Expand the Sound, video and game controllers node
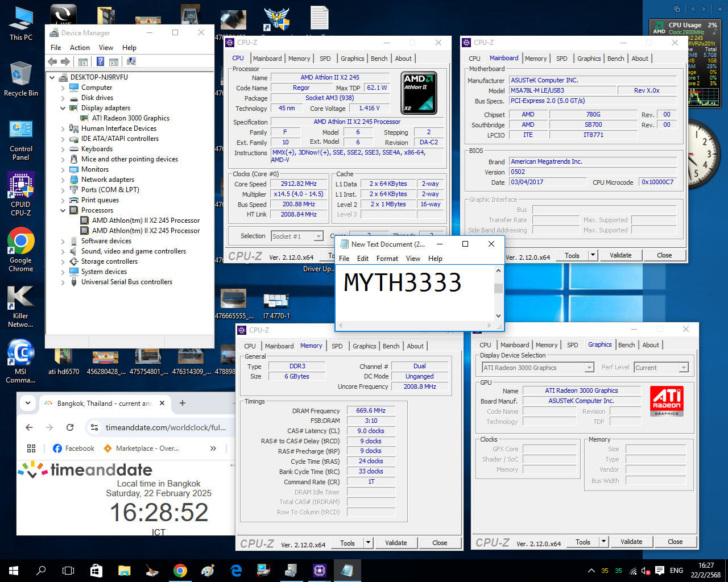Viewport: 728px width, 582px height. (x=63, y=251)
